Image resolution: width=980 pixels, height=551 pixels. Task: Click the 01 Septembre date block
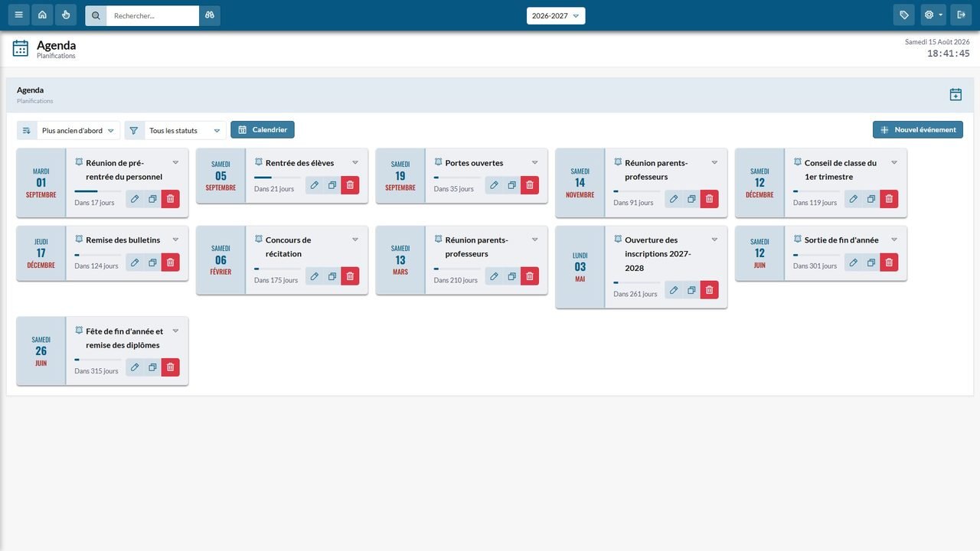(x=41, y=183)
